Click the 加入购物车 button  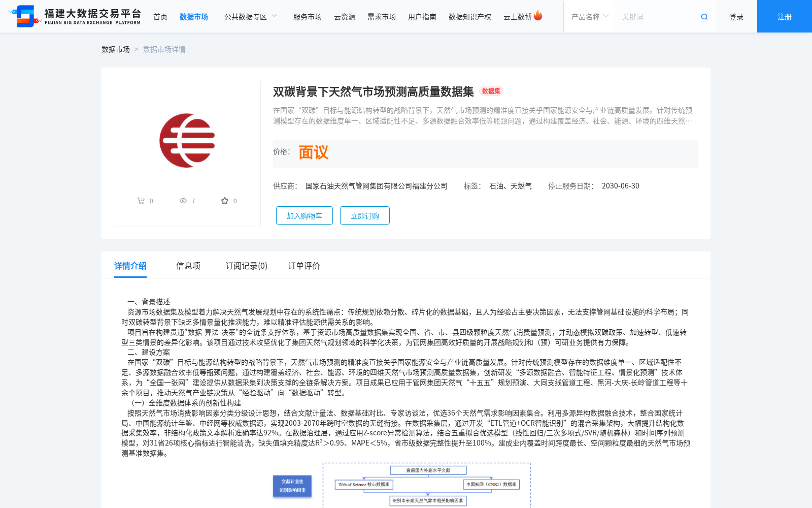304,215
